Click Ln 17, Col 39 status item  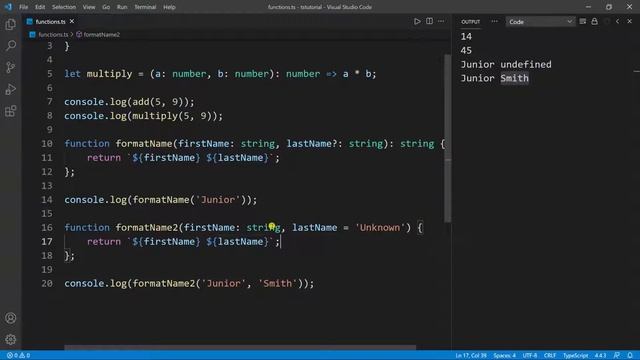click(471, 356)
